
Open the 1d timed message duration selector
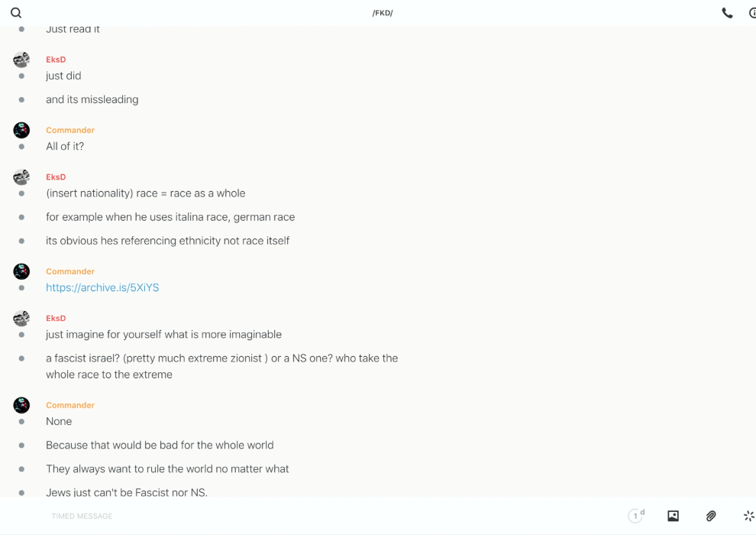636,516
